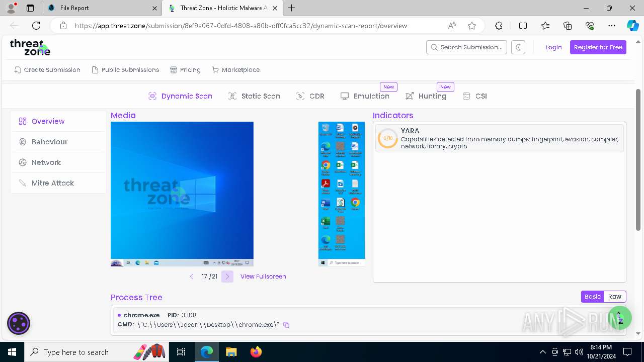Open Browser essentials icon

coord(590,26)
